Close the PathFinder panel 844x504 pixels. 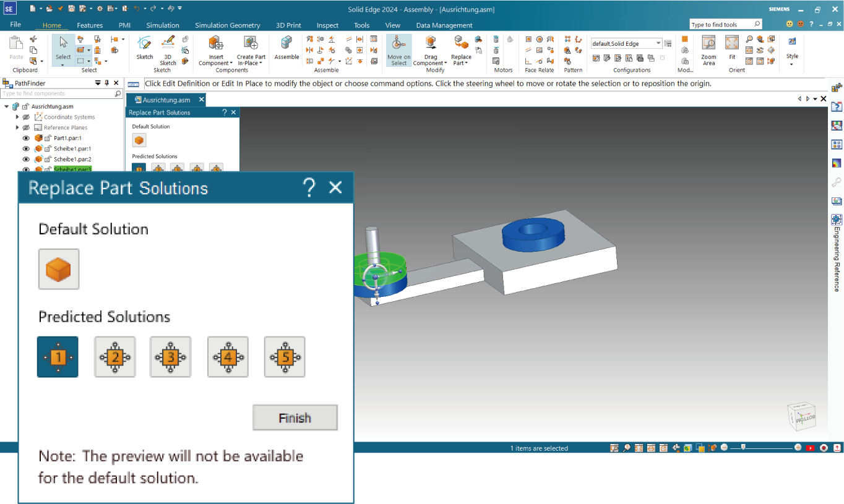coord(116,83)
